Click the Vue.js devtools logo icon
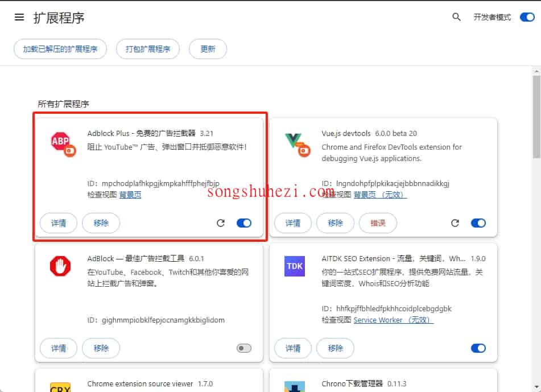Screen dimensions: 541x392 point(298,144)
